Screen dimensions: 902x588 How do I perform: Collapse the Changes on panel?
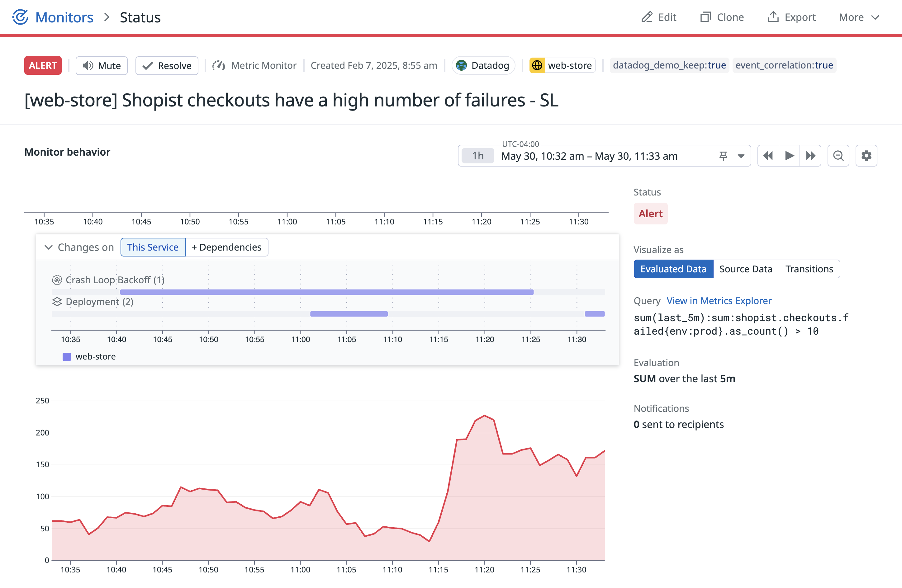pos(49,247)
